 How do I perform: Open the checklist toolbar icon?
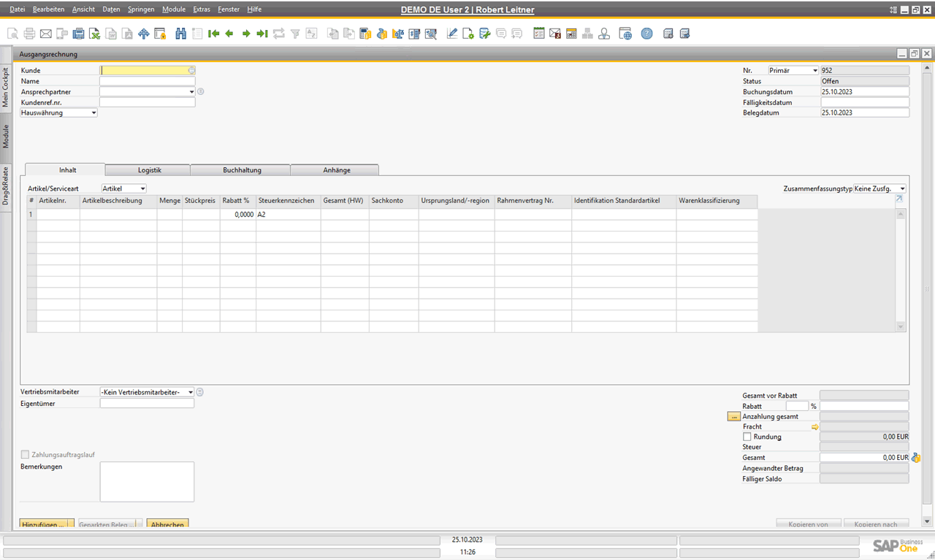point(539,34)
